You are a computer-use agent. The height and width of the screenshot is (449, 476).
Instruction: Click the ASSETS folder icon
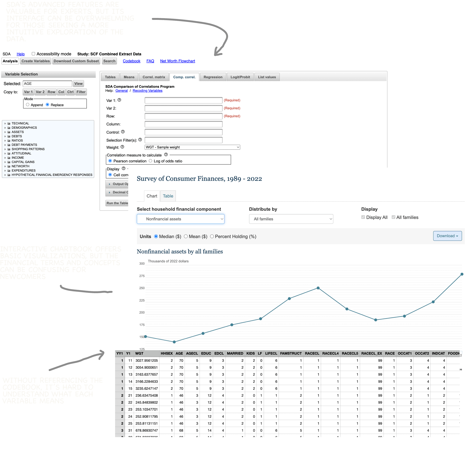(x=9, y=132)
